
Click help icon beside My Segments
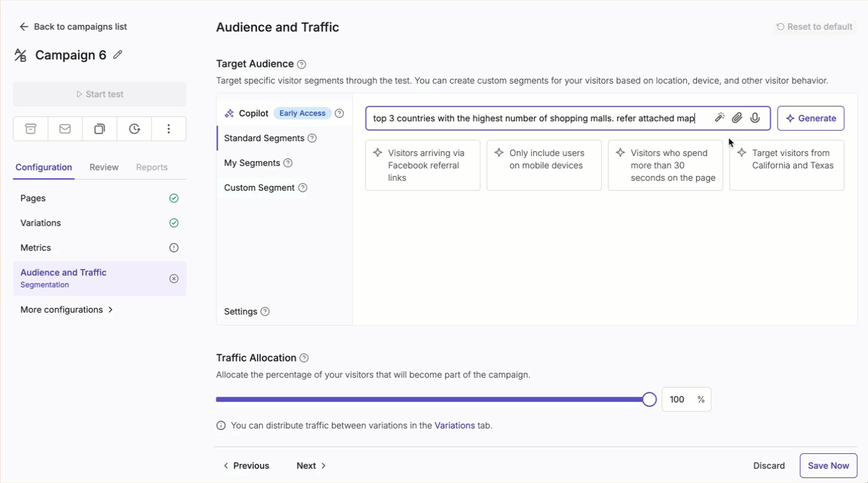(288, 163)
